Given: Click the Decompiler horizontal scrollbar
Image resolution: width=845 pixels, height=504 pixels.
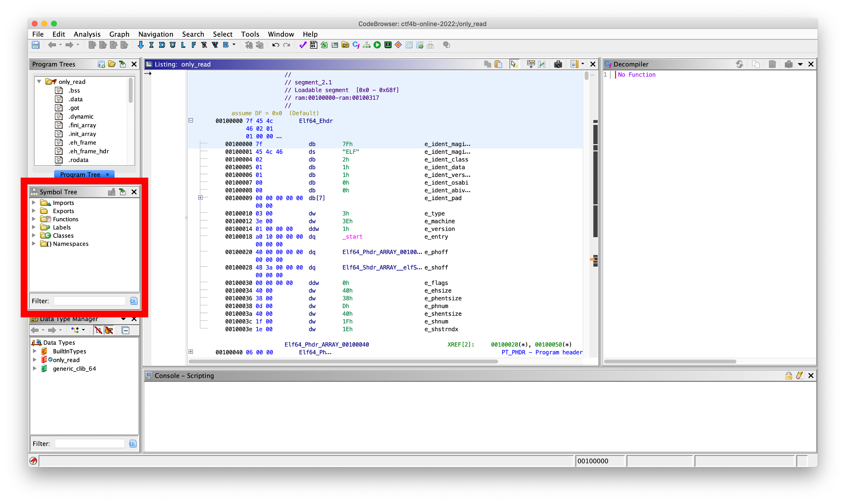Looking at the screenshot, I should [x=670, y=361].
